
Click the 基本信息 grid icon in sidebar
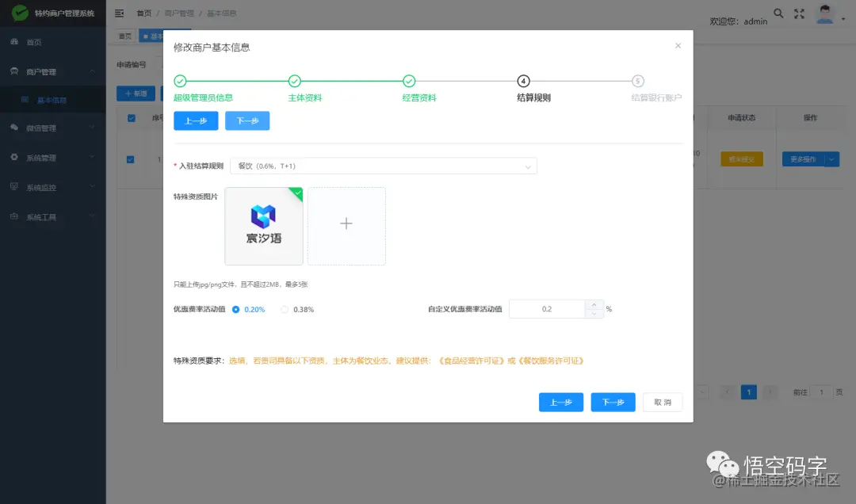click(25, 99)
